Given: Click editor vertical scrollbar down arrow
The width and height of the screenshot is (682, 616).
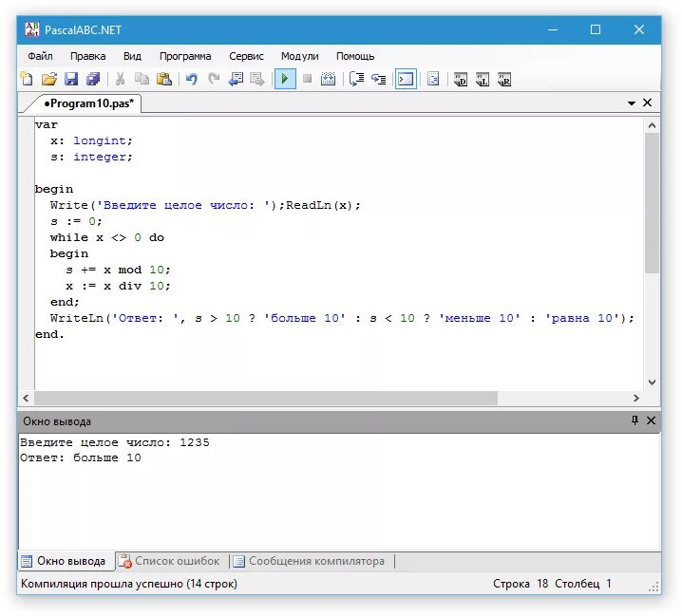Looking at the screenshot, I should pos(652,383).
